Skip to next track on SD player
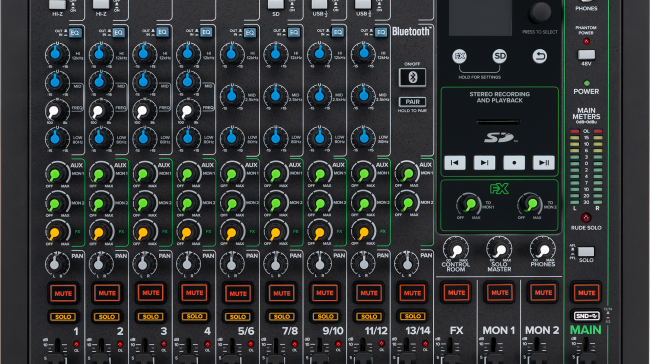Image resolution: width=650 pixels, height=364 pixels. tap(484, 163)
